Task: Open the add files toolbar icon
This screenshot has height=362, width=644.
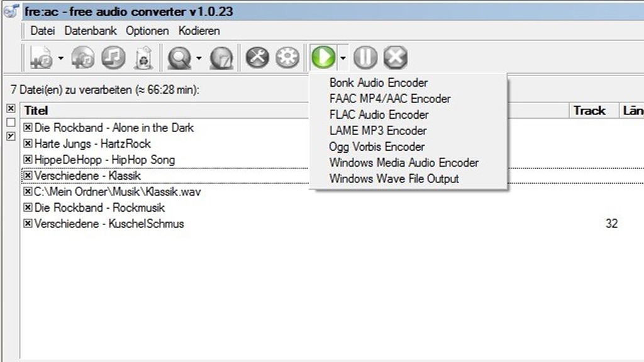Action: [42, 57]
